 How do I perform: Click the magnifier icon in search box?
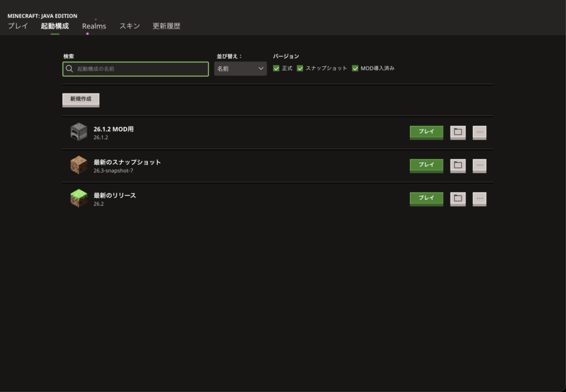[x=69, y=69]
